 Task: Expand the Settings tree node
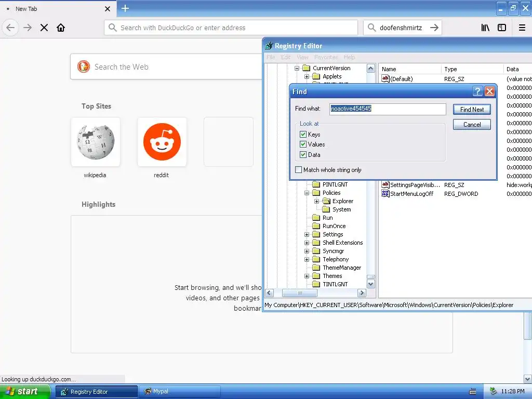pyautogui.click(x=307, y=234)
